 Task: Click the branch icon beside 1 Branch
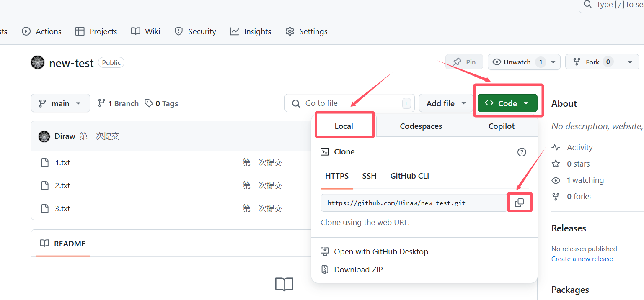click(101, 103)
